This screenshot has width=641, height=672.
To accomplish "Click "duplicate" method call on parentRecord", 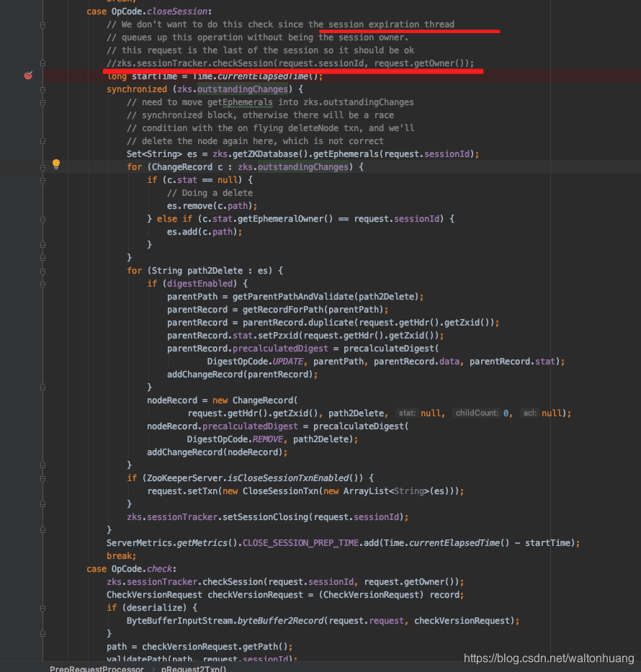I will point(331,322).
